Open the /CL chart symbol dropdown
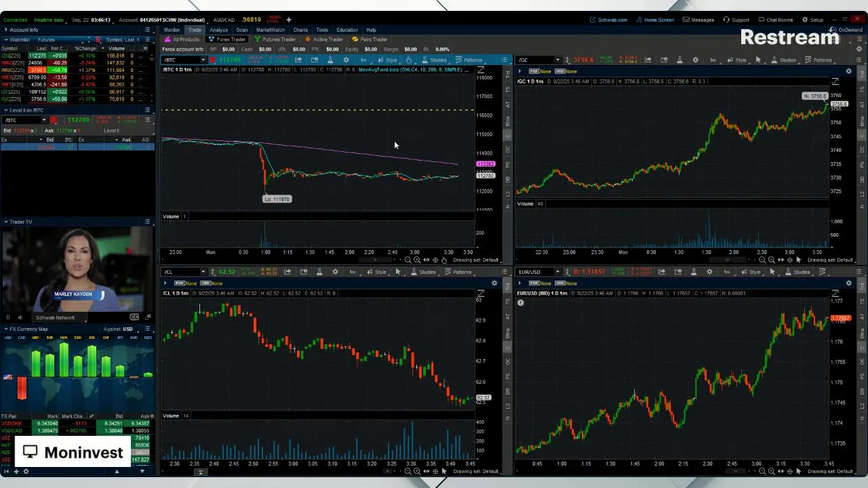This screenshot has height=488, width=868. coord(203,272)
